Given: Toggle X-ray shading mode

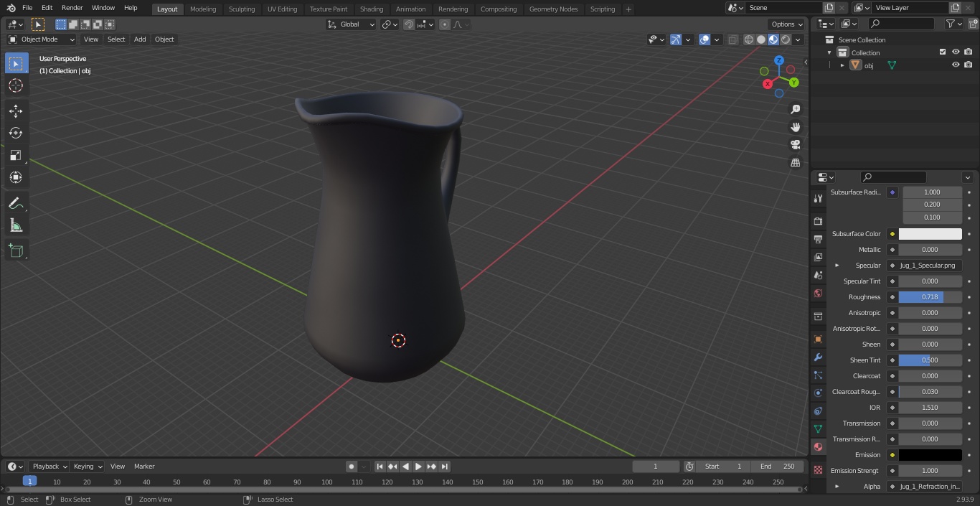Looking at the screenshot, I should click(732, 39).
